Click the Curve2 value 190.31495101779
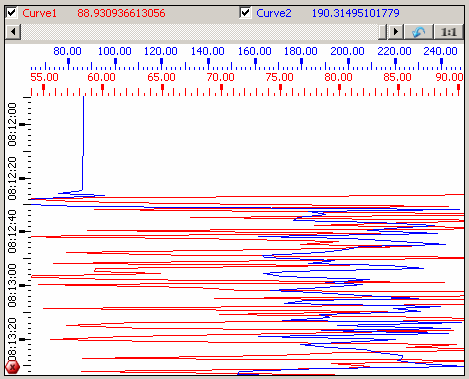The width and height of the screenshot is (469, 379). tap(355, 13)
